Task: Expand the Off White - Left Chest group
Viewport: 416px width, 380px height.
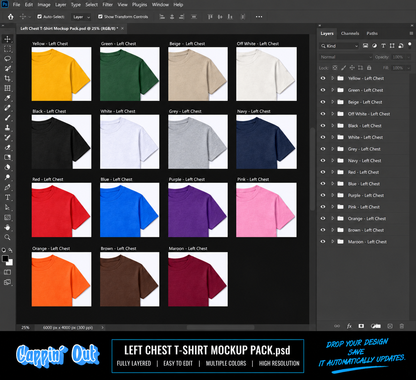Action: click(332, 114)
